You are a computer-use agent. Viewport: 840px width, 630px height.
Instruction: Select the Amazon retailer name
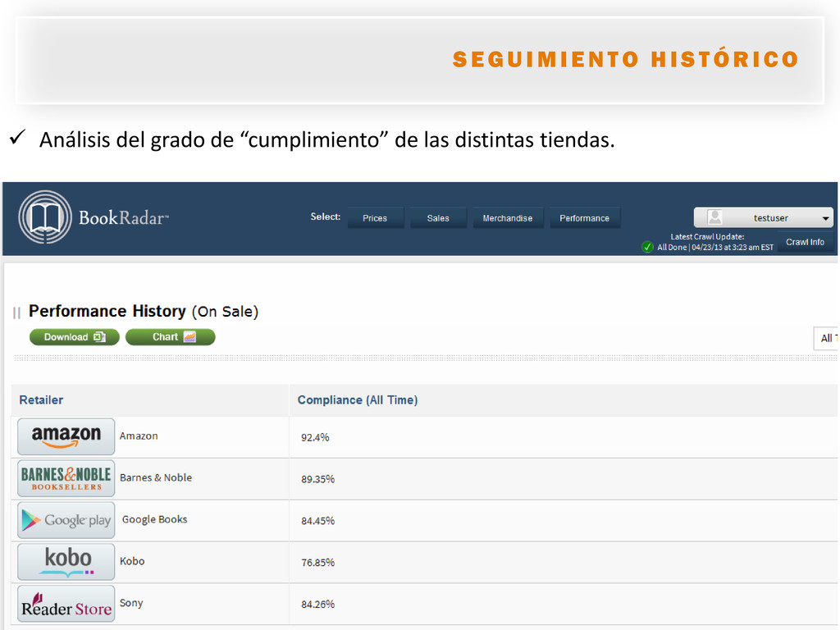139,436
